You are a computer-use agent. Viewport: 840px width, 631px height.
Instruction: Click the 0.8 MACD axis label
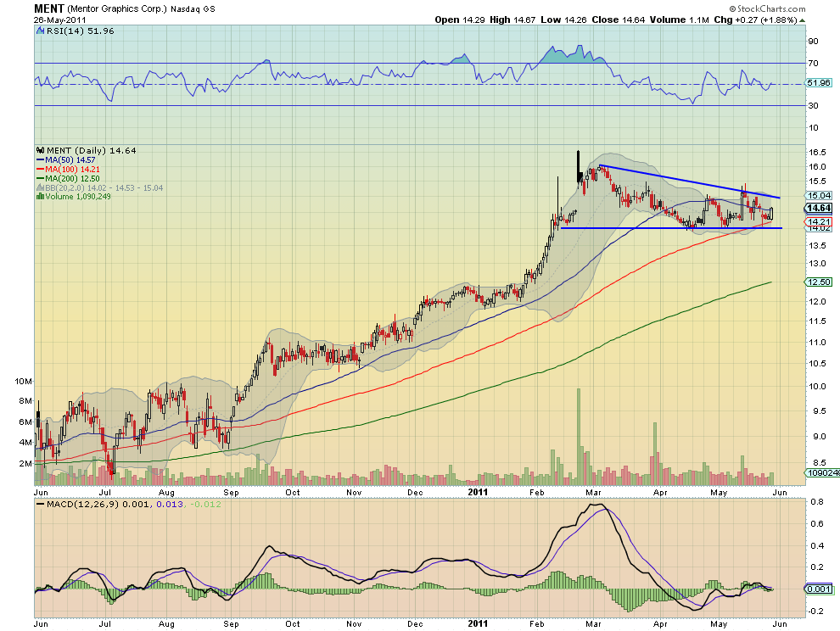(x=817, y=502)
